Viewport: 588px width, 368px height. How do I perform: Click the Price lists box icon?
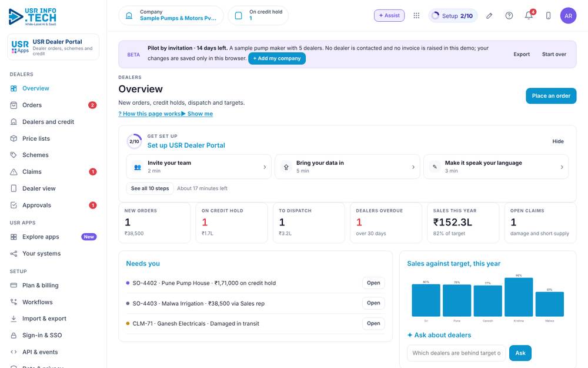(x=14, y=138)
